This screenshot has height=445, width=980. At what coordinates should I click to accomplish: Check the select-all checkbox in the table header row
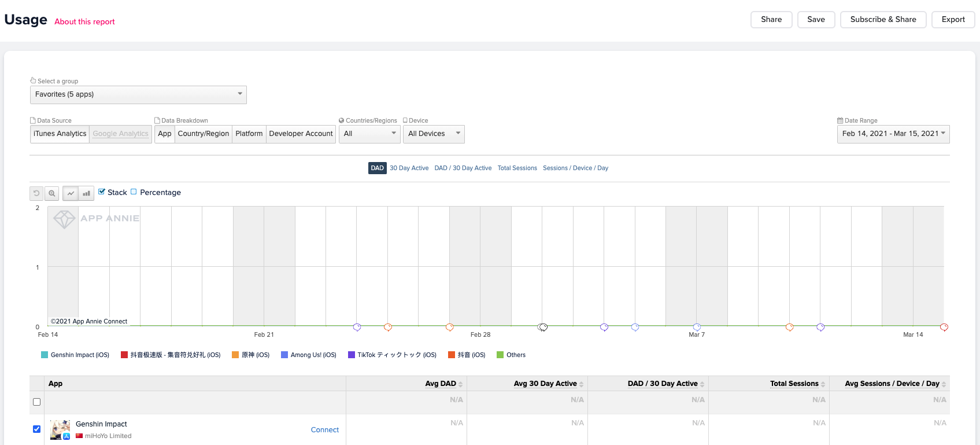click(x=37, y=402)
